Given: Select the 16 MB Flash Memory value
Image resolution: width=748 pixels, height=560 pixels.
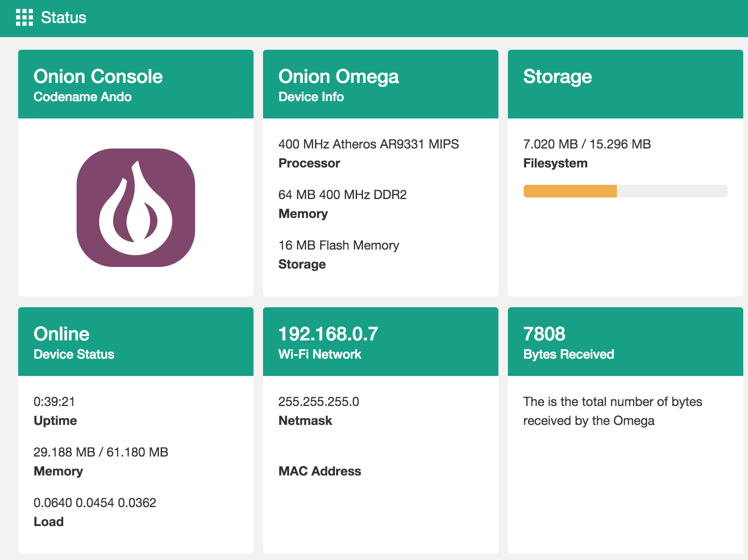Looking at the screenshot, I should tap(338, 245).
